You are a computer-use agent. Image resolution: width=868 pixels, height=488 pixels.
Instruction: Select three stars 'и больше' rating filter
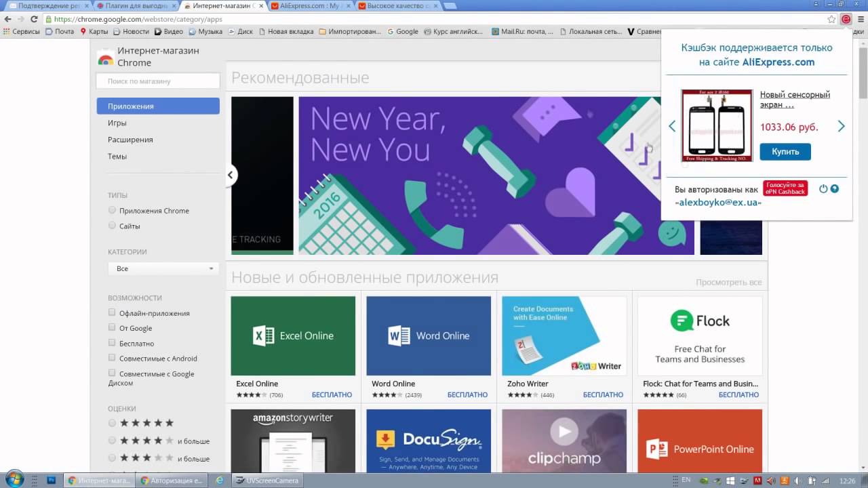point(113,458)
